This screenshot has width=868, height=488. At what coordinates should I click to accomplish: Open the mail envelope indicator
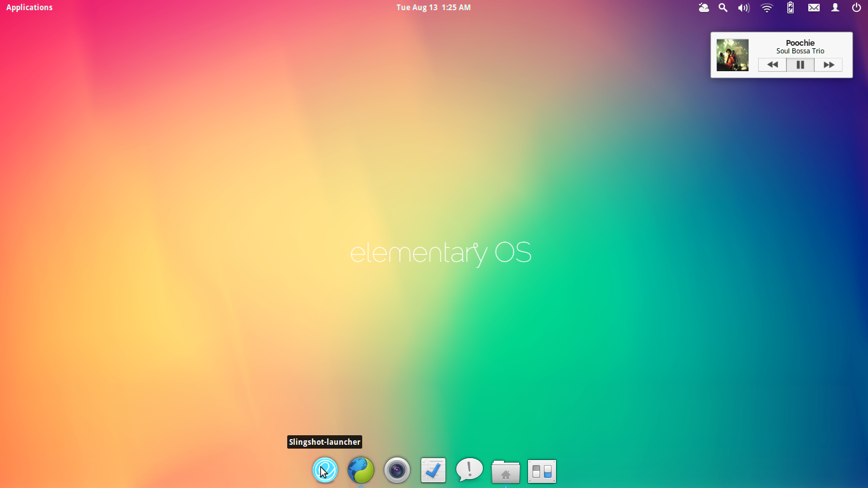pyautogui.click(x=814, y=8)
